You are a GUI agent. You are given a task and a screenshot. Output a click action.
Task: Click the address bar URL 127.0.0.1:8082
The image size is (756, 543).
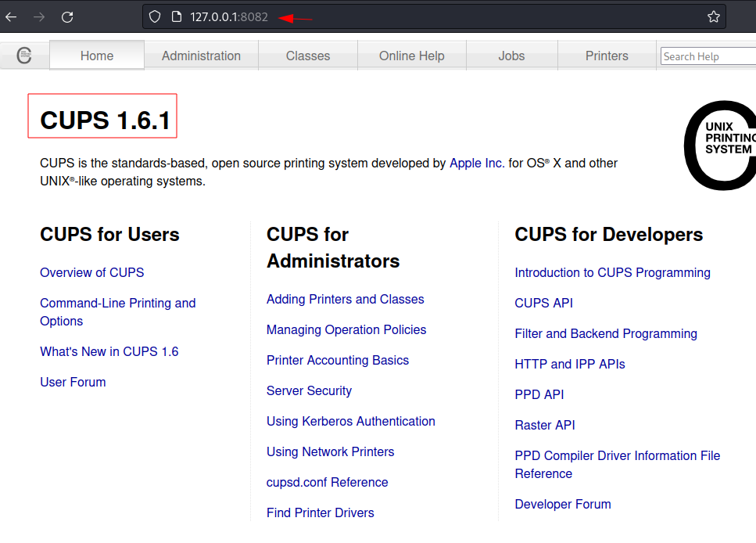229,17
